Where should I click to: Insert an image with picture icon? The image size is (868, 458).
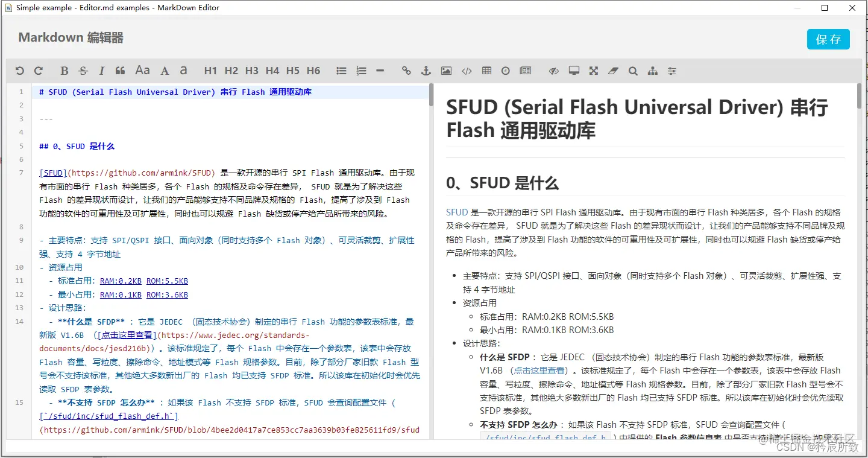coord(446,71)
